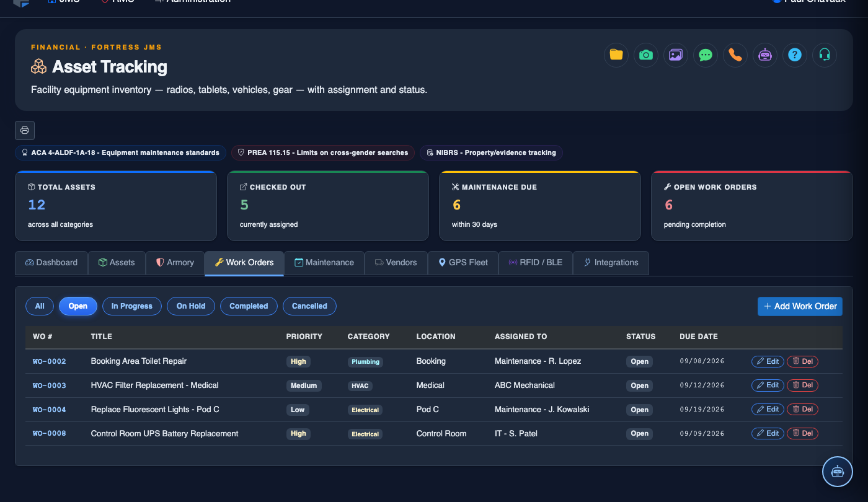Screen dimensions: 868x502
Task: Open the Armory tab
Action: [x=175, y=263]
